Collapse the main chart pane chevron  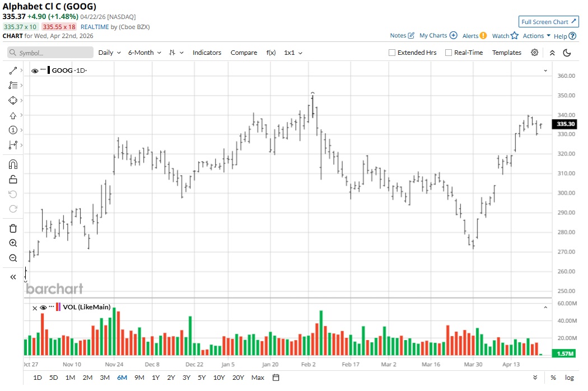tap(545, 70)
